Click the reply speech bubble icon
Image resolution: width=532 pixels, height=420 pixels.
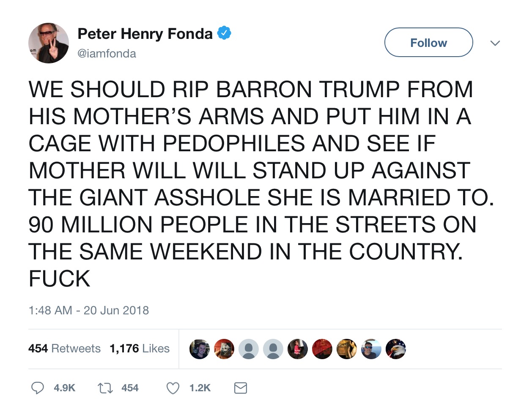point(38,388)
